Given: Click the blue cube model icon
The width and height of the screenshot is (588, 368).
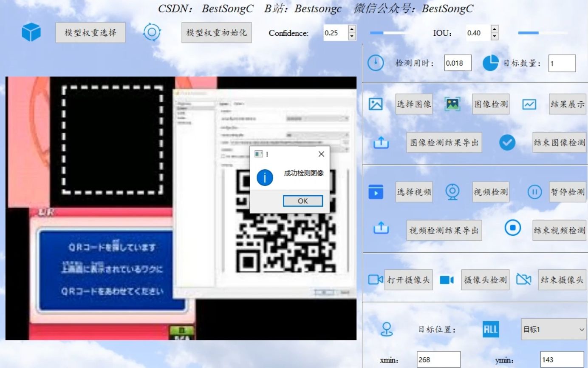Looking at the screenshot, I should (31, 32).
